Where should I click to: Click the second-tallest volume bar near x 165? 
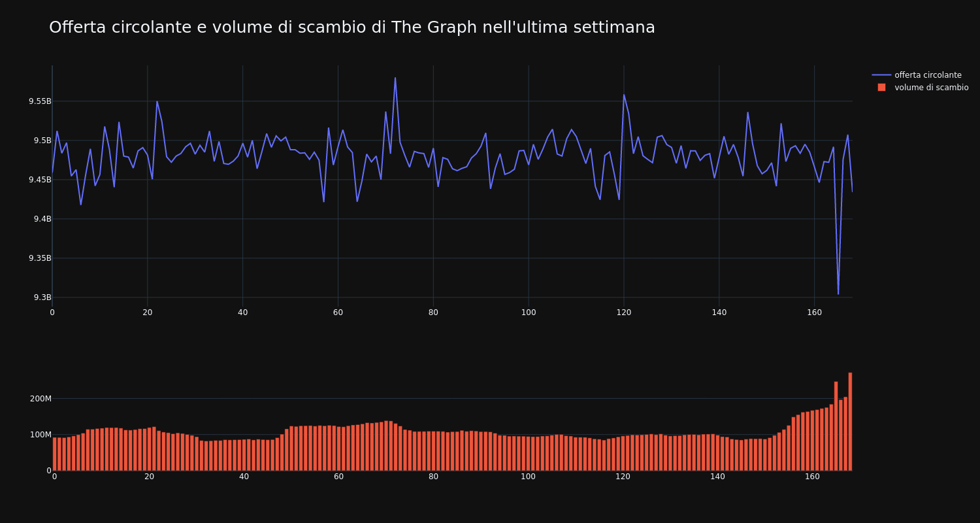[836, 426]
